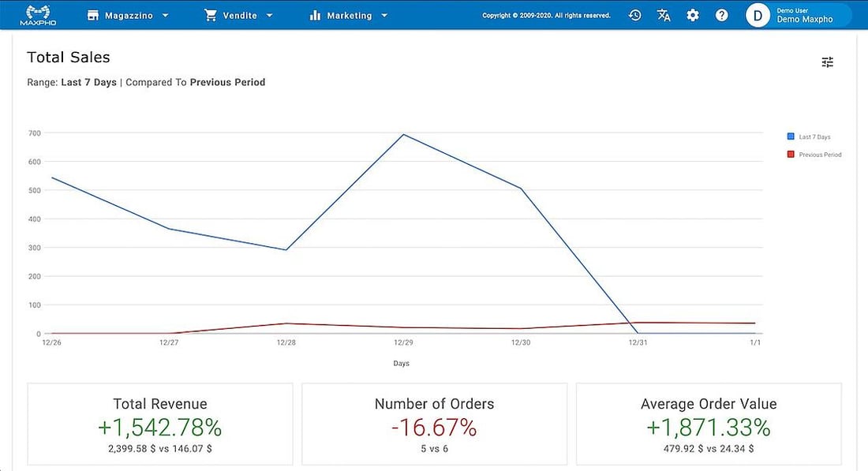Click the user avatar D circle
The height and width of the screenshot is (471, 868).
point(758,16)
